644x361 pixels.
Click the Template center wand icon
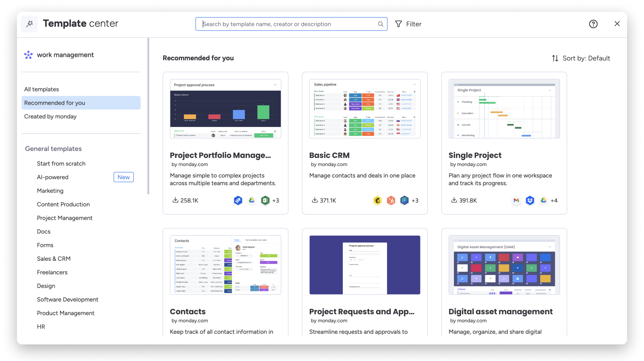(x=29, y=24)
